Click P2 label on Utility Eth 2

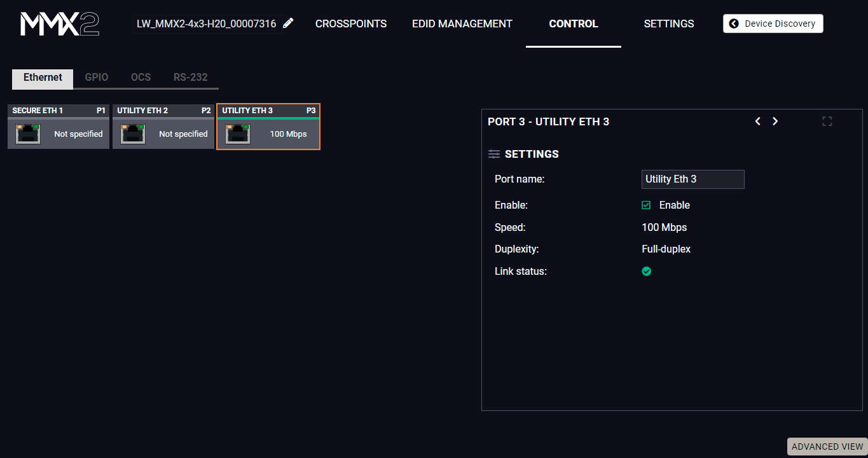pyautogui.click(x=206, y=111)
